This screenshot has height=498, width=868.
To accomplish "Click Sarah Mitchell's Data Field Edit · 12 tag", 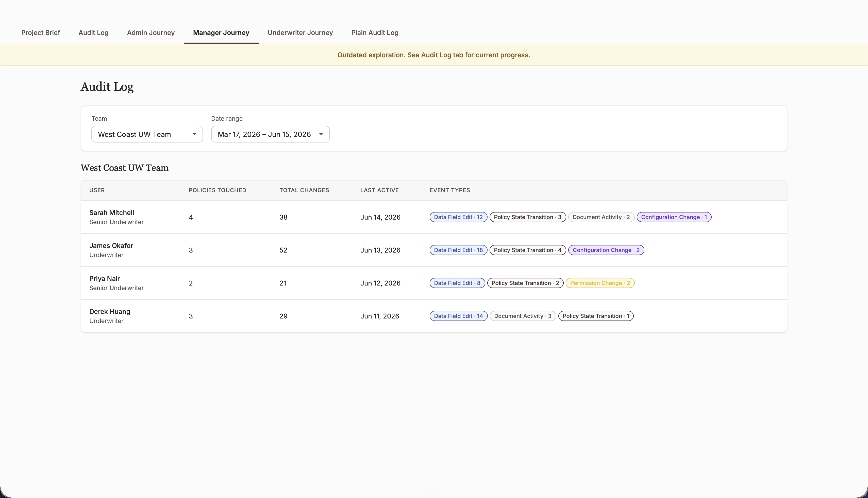I will (458, 217).
